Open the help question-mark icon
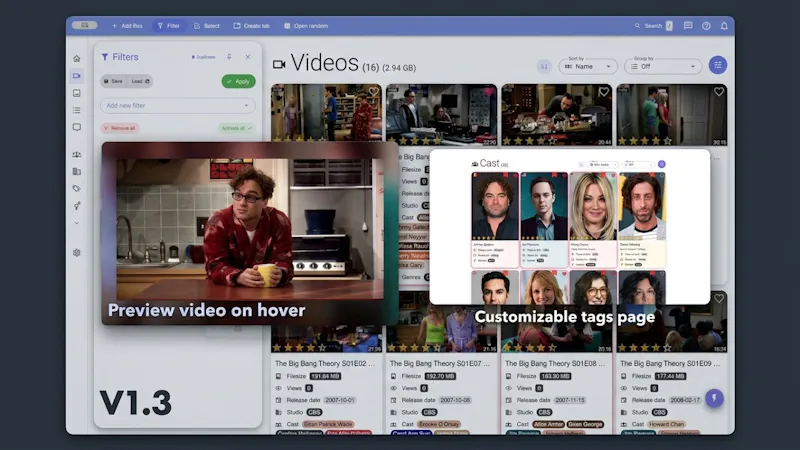 tap(706, 26)
